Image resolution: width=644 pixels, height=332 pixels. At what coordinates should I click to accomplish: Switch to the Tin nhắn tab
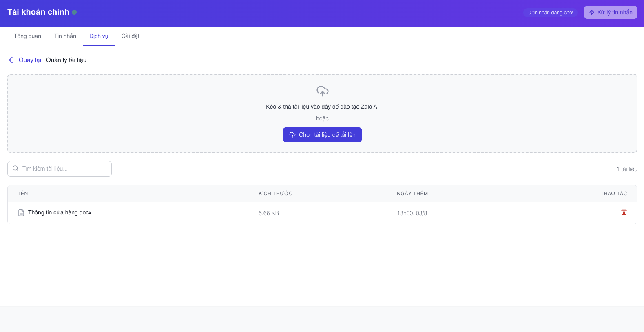[65, 36]
